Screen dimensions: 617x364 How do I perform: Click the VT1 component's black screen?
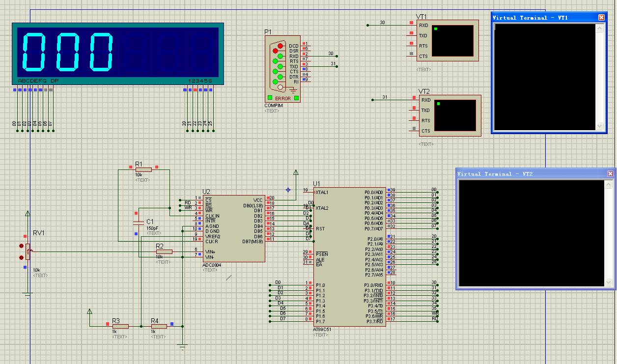pyautogui.click(x=453, y=40)
